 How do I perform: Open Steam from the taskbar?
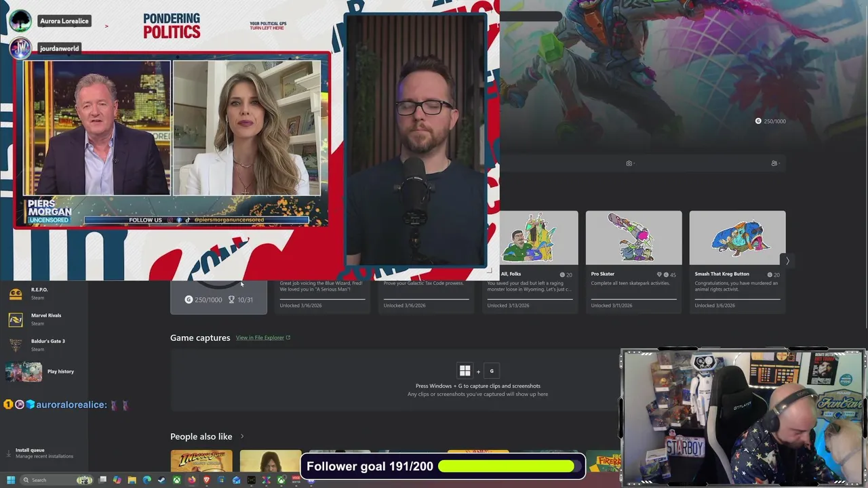point(162,480)
